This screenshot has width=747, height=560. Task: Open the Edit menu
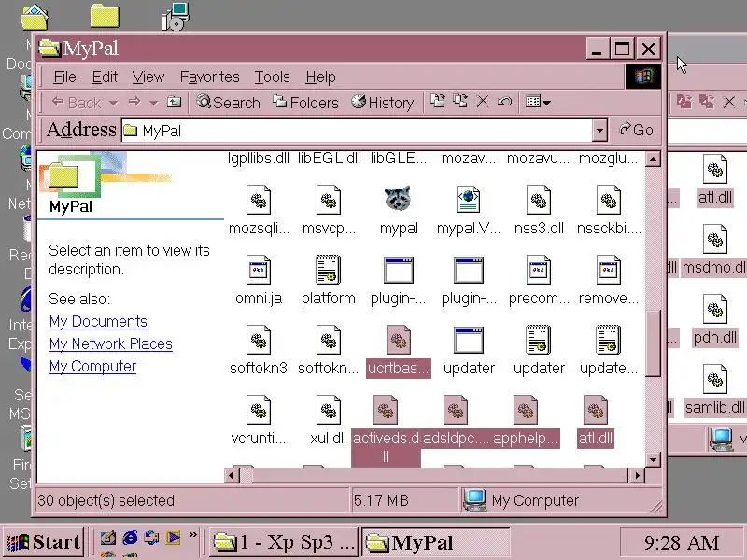(105, 77)
